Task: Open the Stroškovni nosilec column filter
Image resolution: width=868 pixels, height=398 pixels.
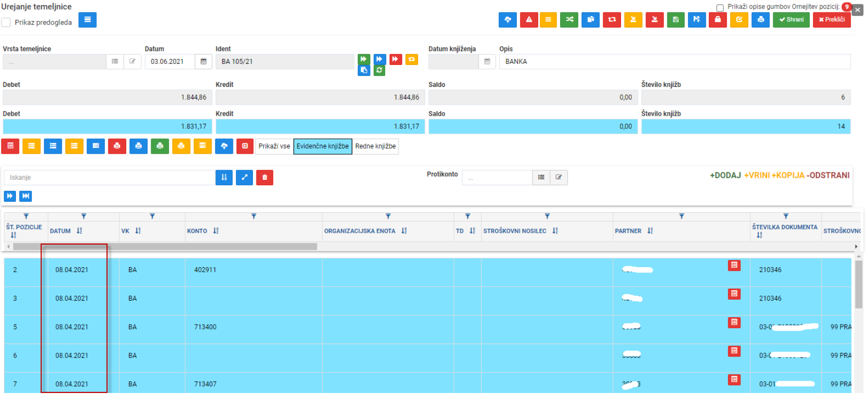Action: [547, 216]
